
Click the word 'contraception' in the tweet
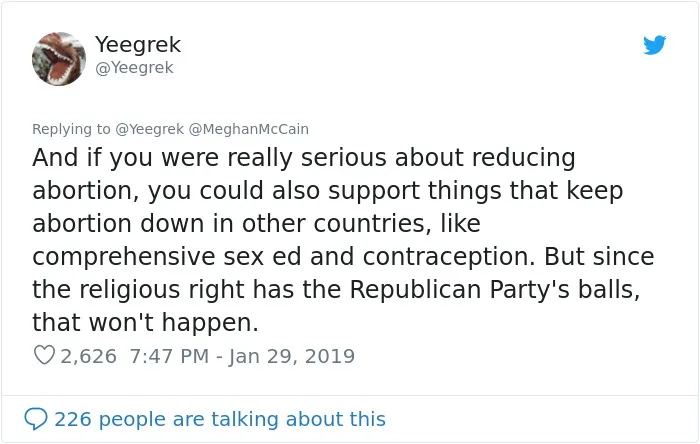coord(448,257)
